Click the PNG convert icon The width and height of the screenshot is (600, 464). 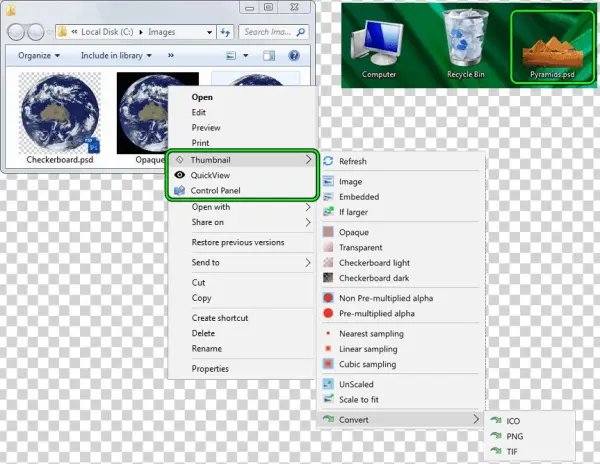[496, 436]
